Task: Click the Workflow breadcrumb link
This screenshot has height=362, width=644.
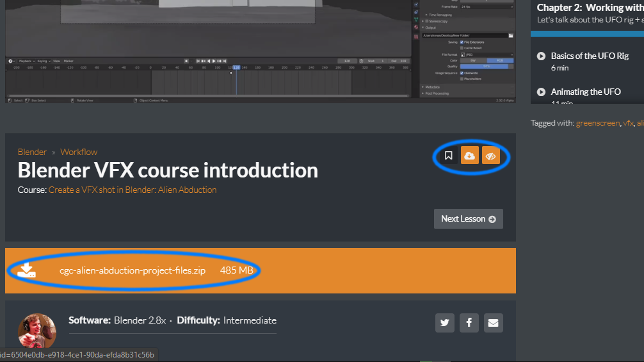Action: tap(79, 152)
